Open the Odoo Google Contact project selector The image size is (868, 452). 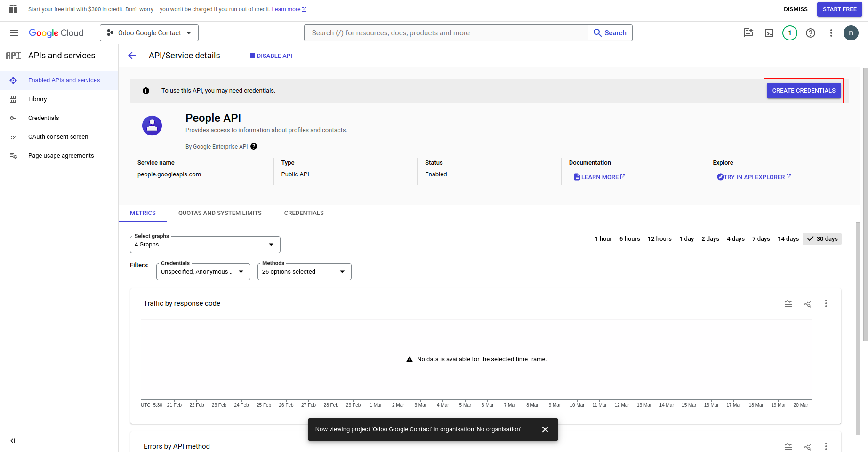[149, 33]
